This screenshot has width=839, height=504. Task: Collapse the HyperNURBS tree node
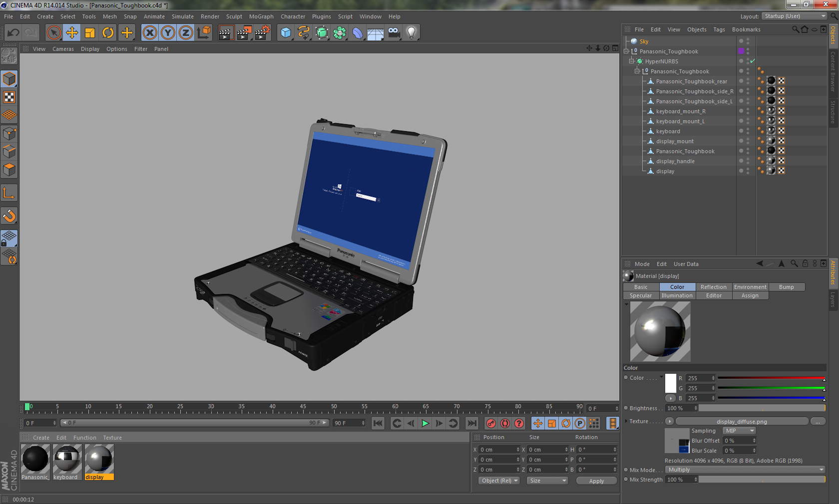click(632, 61)
